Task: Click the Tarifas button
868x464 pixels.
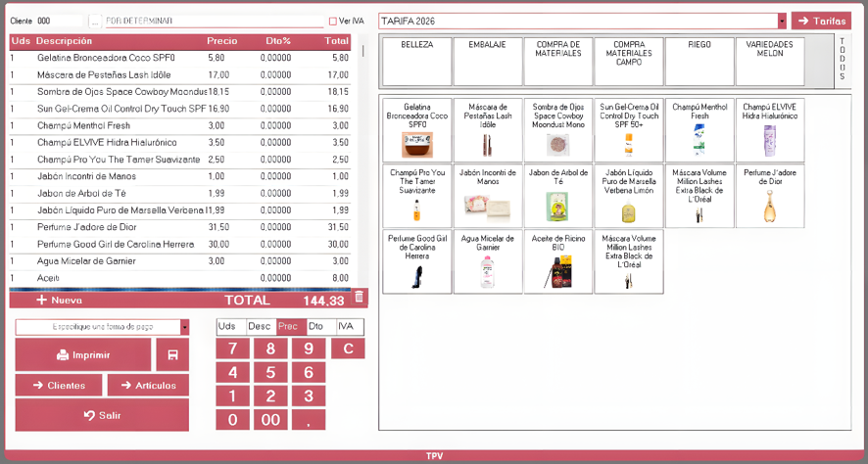Action: 821,21
